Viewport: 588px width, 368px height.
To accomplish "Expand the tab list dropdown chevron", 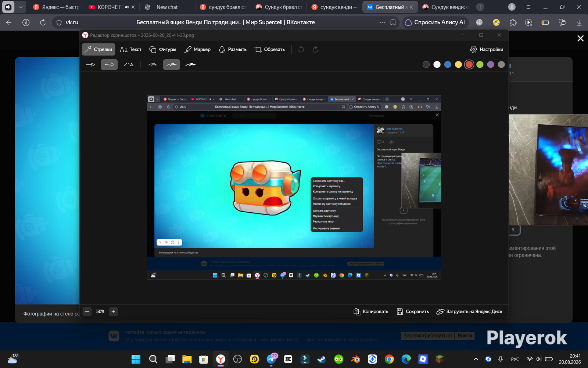I will pos(21,7).
